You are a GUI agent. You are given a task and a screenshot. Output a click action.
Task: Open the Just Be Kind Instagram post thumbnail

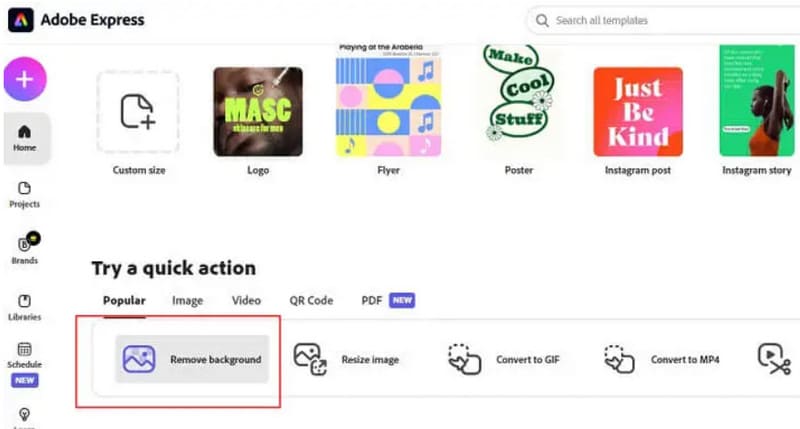638,111
